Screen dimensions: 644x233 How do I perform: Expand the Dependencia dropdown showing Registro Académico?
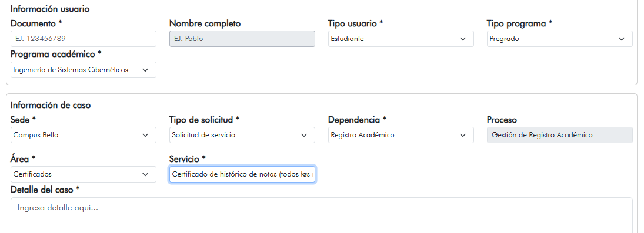pyautogui.click(x=401, y=135)
